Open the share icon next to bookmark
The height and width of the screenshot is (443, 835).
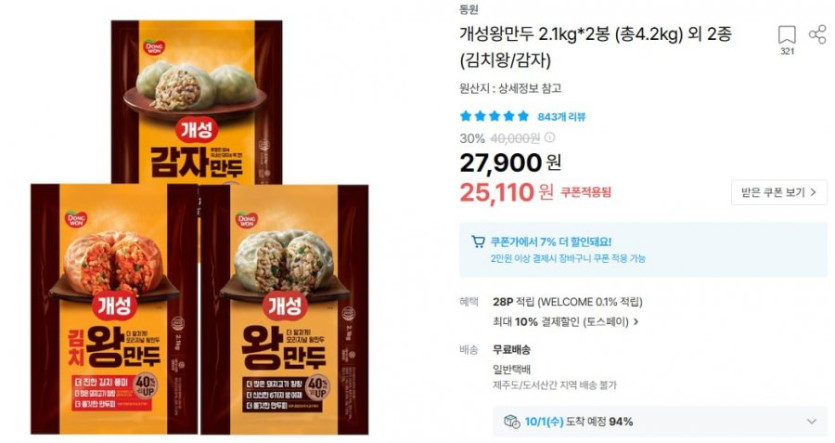tap(817, 35)
